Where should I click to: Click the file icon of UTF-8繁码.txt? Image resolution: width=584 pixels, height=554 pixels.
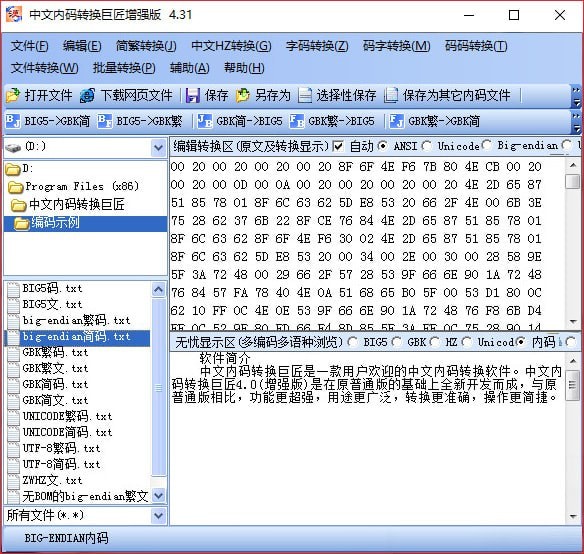point(13,449)
